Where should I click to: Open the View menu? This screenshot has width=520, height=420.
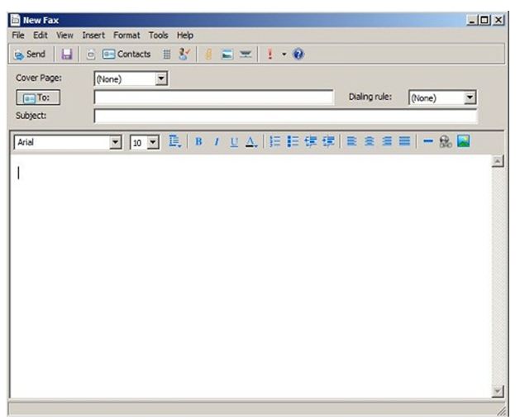pos(64,36)
